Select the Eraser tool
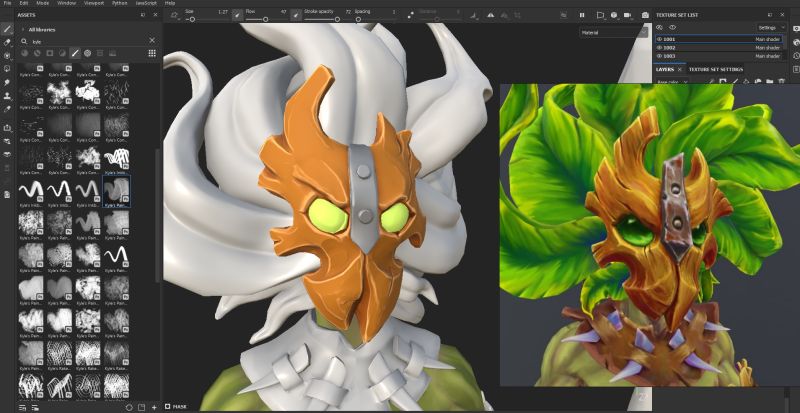This screenshot has height=413, width=800. click(x=7, y=42)
